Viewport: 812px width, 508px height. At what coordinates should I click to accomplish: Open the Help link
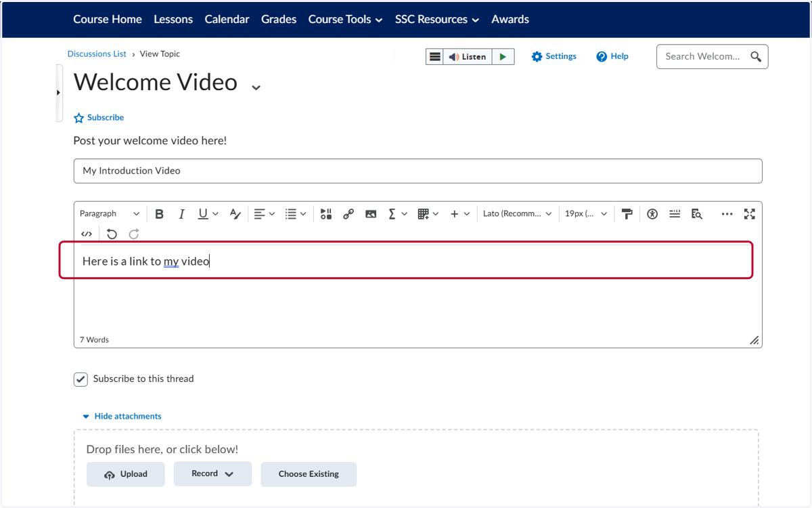[612, 57]
